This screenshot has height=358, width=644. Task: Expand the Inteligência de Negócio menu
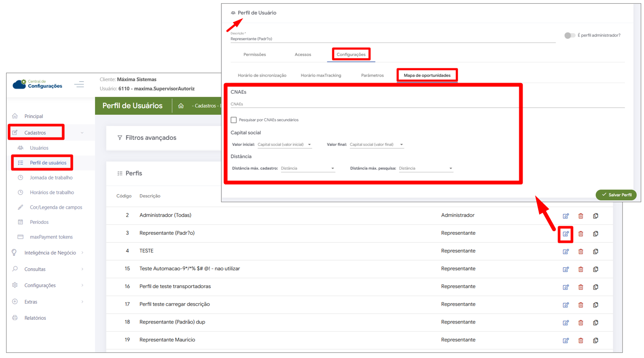(x=50, y=253)
